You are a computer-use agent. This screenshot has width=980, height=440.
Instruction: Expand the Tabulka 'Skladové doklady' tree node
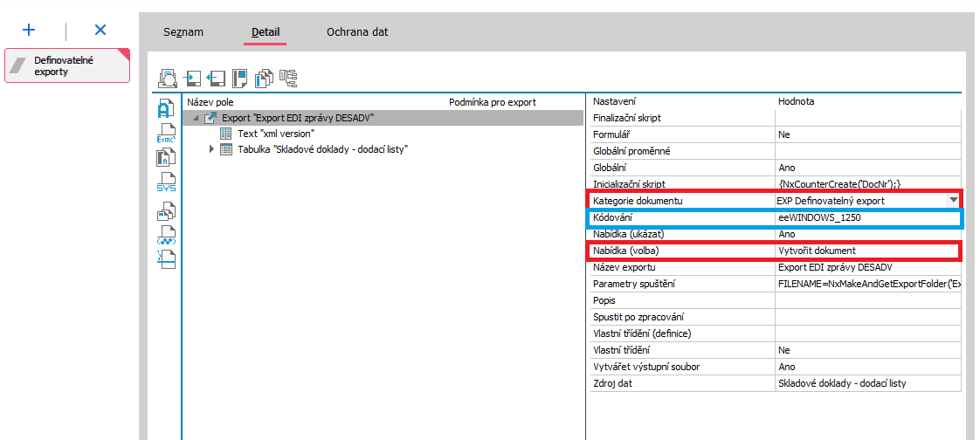click(210, 149)
